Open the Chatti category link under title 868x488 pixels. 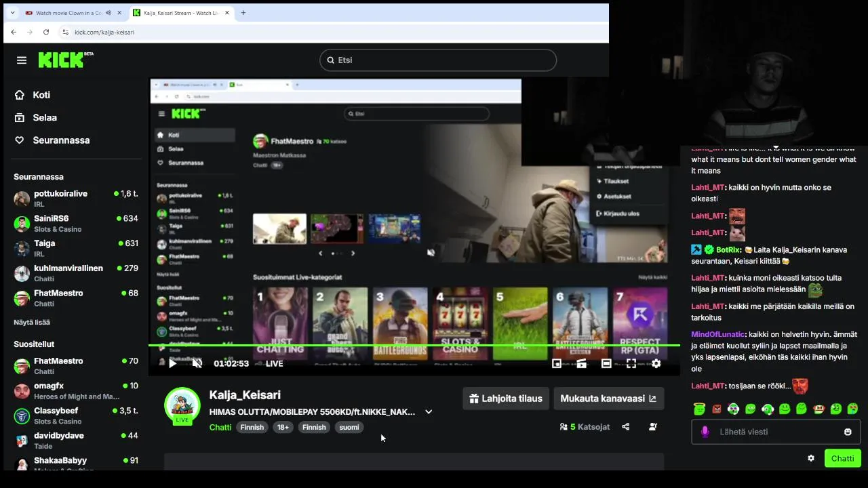[x=220, y=427]
